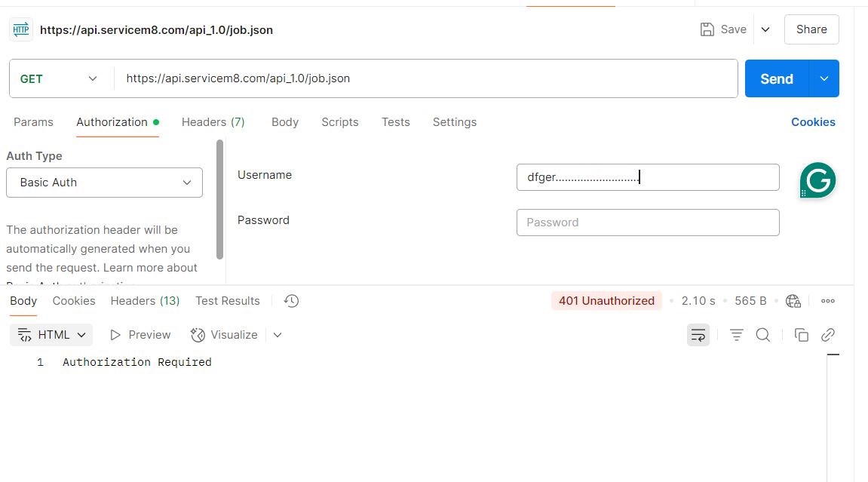Open the Test Results tab
868x482 pixels.
[x=228, y=301]
